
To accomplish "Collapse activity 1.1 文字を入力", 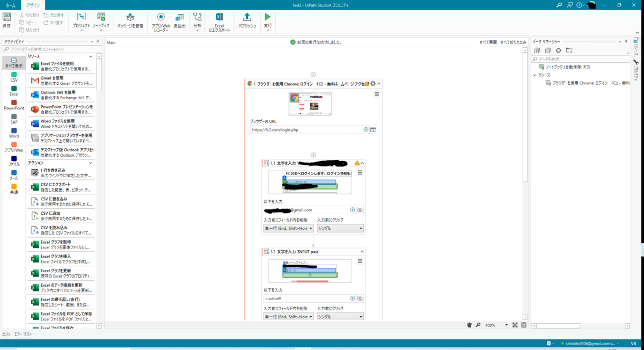I will click(362, 163).
